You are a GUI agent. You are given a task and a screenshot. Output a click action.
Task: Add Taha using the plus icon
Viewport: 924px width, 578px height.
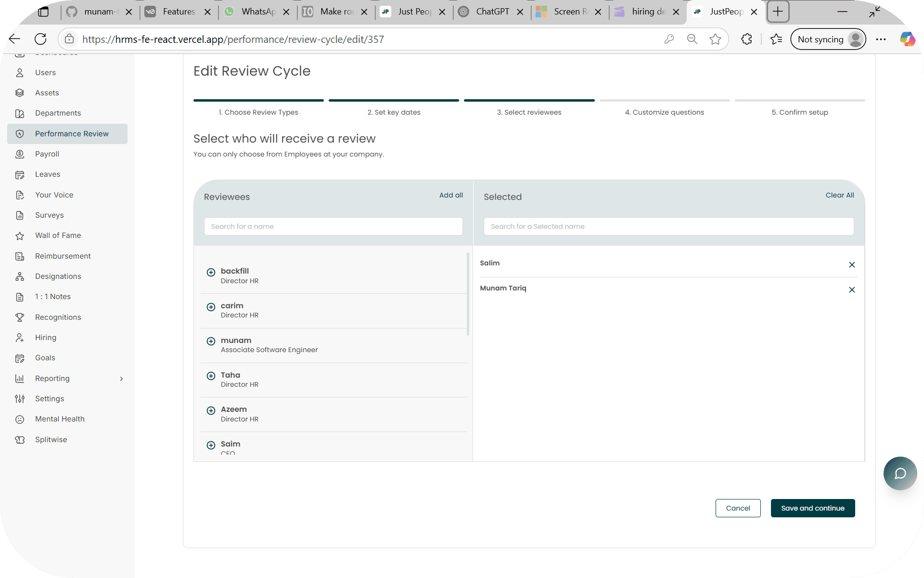pos(211,376)
